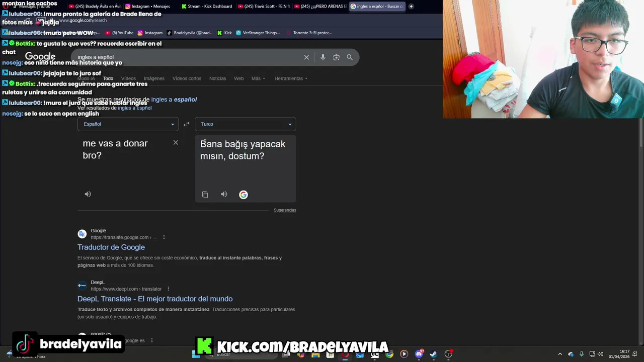
Task: Open Steam from the taskbar
Action: click(x=433, y=354)
